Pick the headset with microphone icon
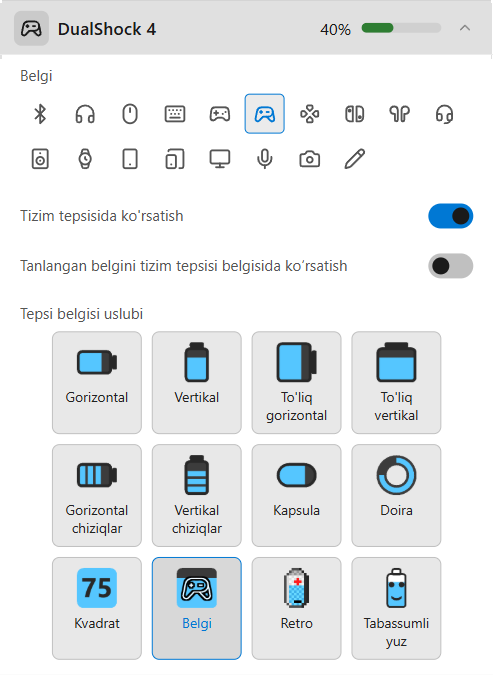 click(x=444, y=114)
